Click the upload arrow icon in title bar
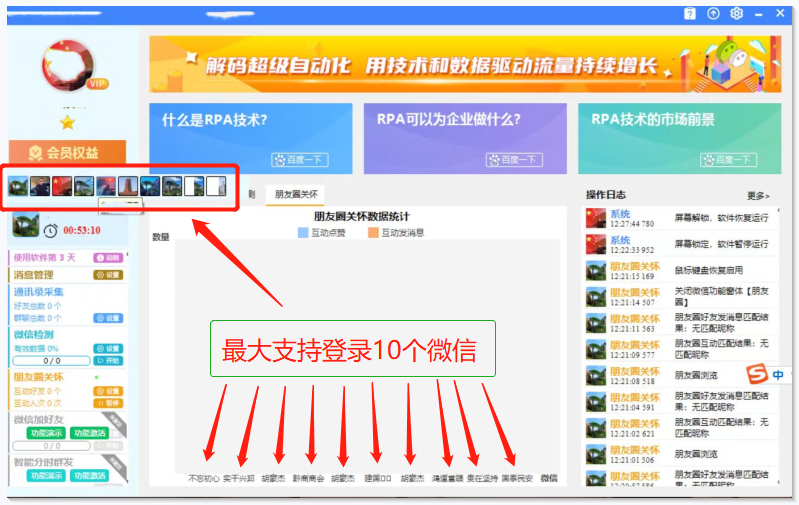This screenshot has height=505, width=799. coord(713,13)
